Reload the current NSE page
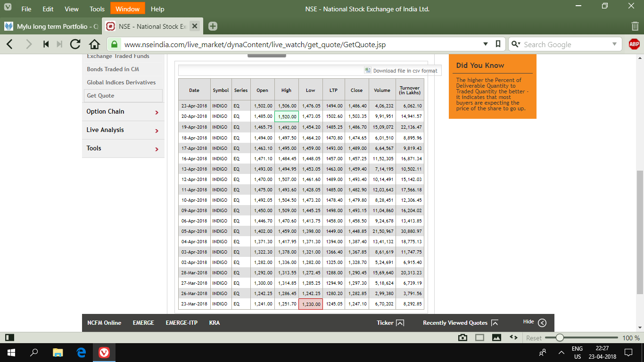Viewport: 644px width, 362px height. coord(75,44)
